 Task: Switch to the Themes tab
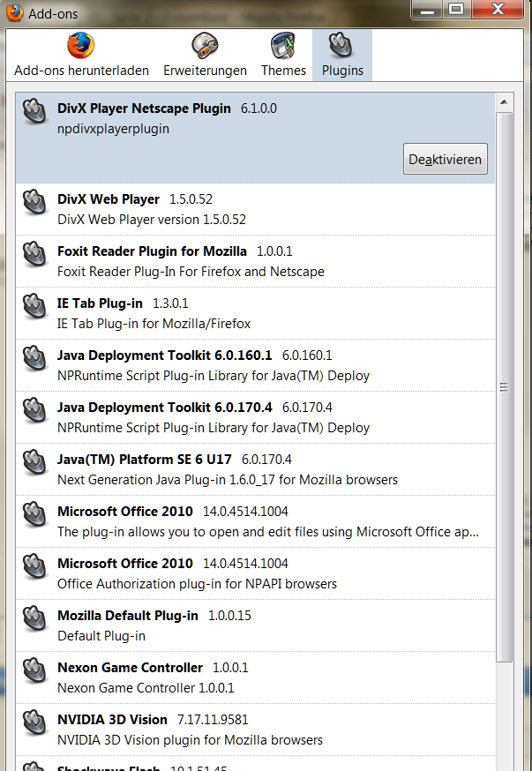(283, 55)
